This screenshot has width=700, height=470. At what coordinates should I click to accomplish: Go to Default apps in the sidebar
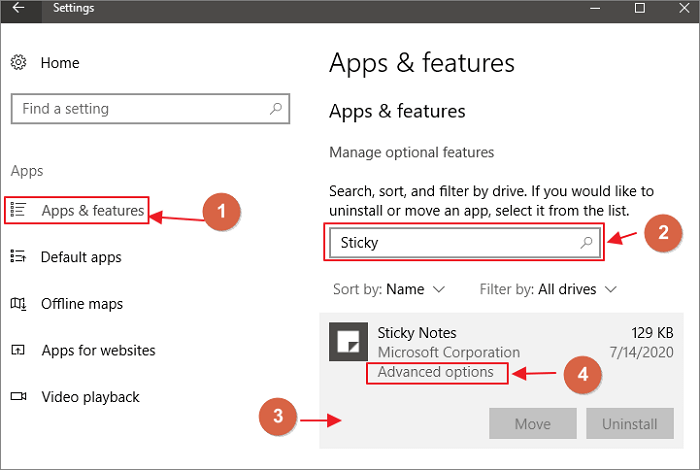(81, 257)
